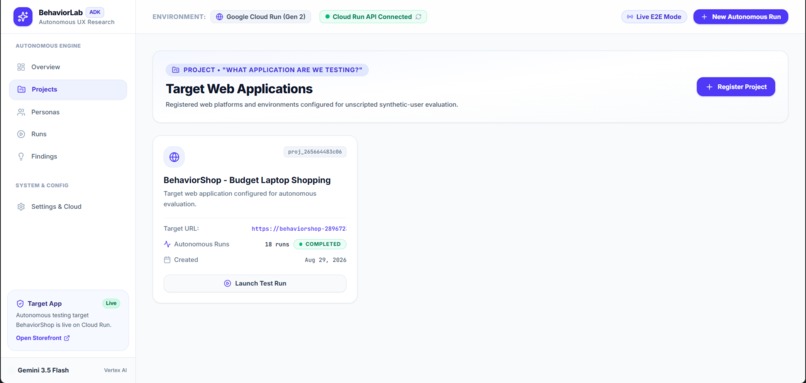Click the Runs play-circle icon
The height and width of the screenshot is (383, 806).
[21, 134]
